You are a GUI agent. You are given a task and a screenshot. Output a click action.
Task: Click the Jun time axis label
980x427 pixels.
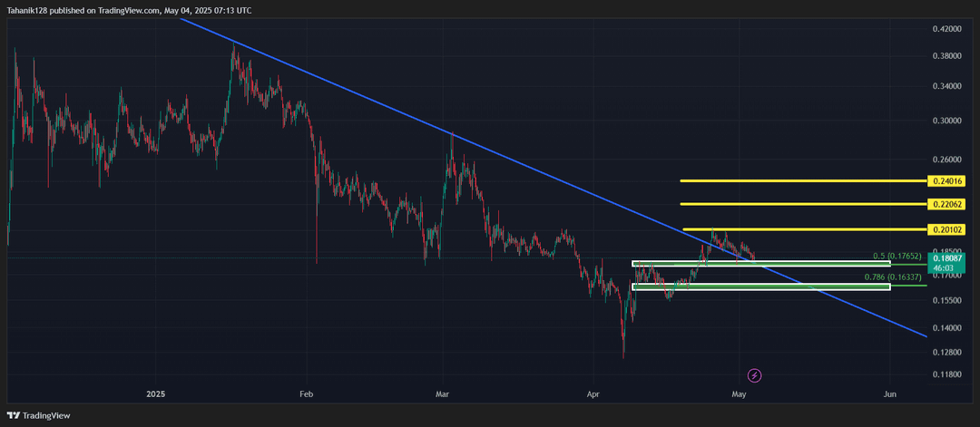pyautogui.click(x=890, y=394)
